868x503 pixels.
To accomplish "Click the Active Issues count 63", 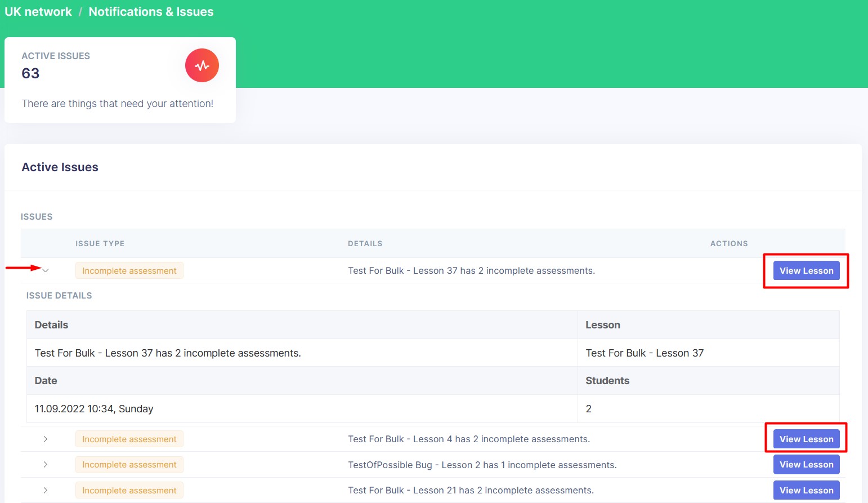I will [30, 74].
